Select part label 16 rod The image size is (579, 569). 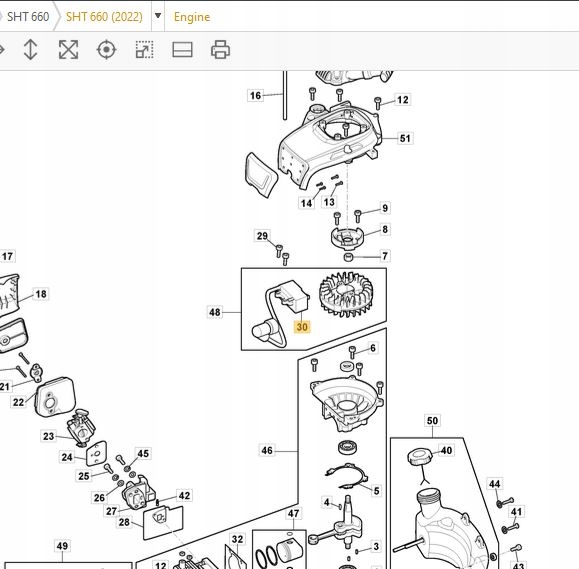tap(255, 96)
